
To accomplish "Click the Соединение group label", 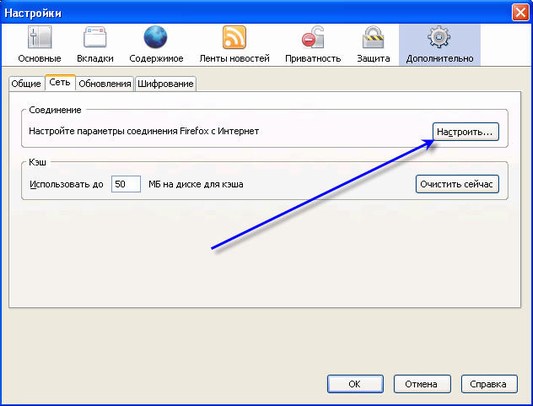I will [x=55, y=110].
